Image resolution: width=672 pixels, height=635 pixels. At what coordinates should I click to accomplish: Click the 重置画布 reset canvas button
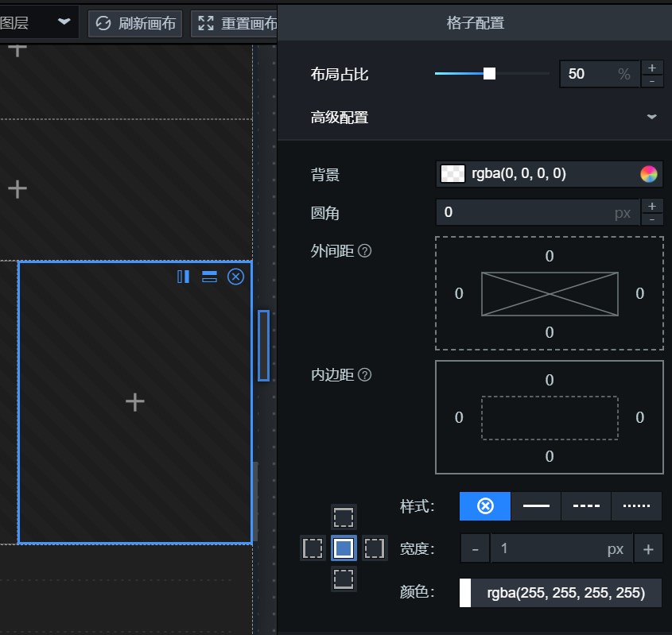[234, 24]
